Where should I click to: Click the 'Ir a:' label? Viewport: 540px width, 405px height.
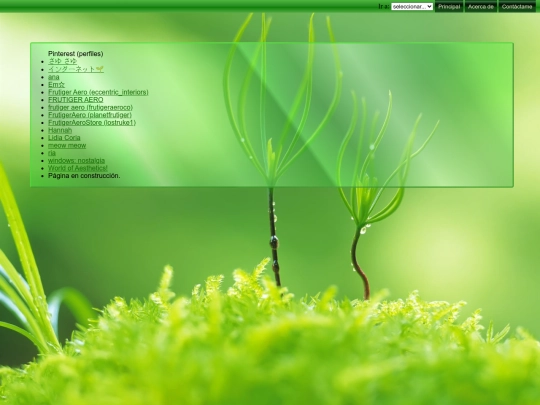pyautogui.click(x=384, y=7)
